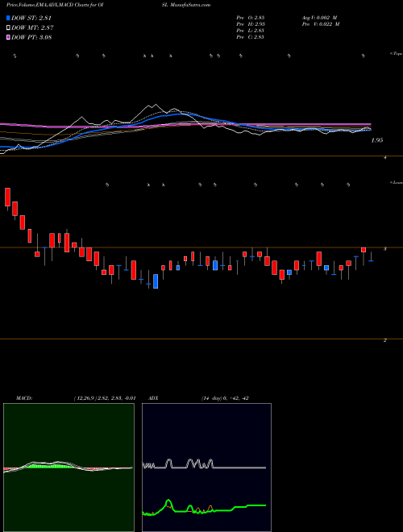This screenshot has width=403, height=532.
Task: Click the first red candlestick on the left
Action: pos(7,197)
